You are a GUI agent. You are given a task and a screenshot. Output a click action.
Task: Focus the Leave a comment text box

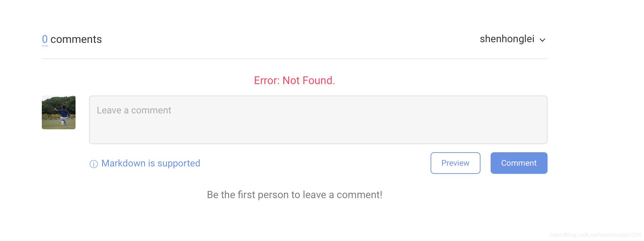(x=318, y=120)
